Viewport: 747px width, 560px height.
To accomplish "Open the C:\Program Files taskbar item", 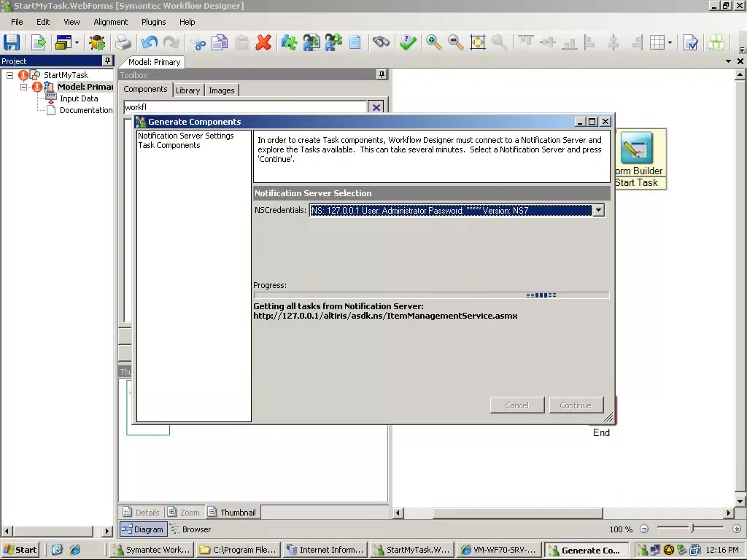I will coord(239,550).
